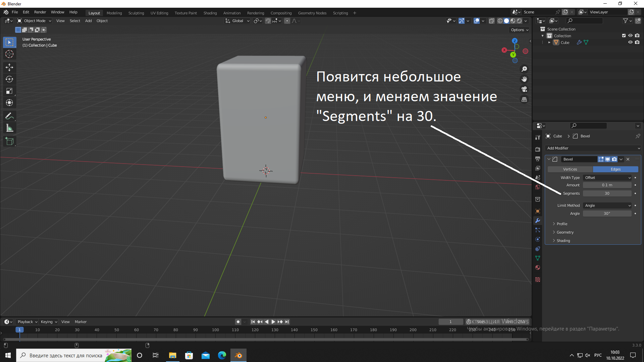Open the Texture properties tab
Image resolution: width=644 pixels, height=362 pixels.
coord(538,280)
